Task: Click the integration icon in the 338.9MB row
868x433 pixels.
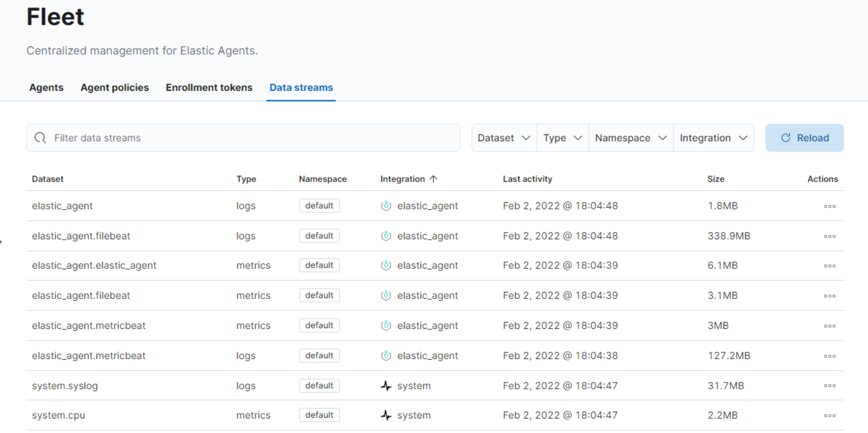Action: point(386,236)
